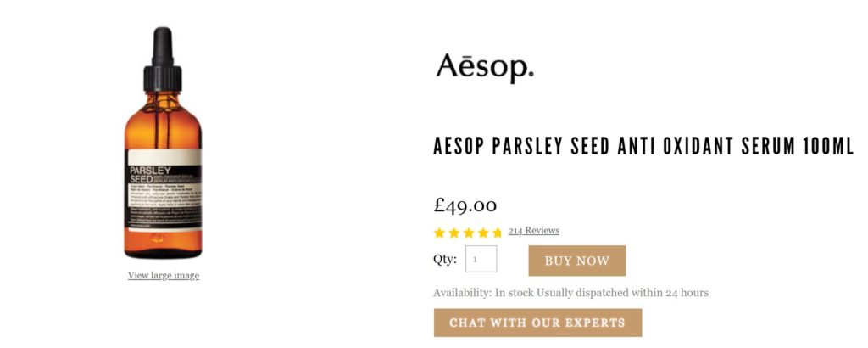This screenshot has height=348, width=868.
Task: Click the first yellow rating star
Action: [439, 233]
